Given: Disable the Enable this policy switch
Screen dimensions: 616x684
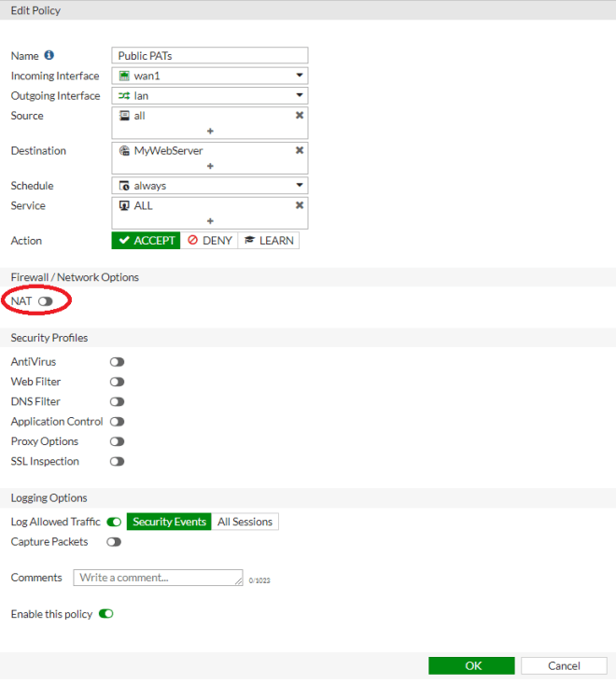Looking at the screenshot, I should [x=105, y=614].
